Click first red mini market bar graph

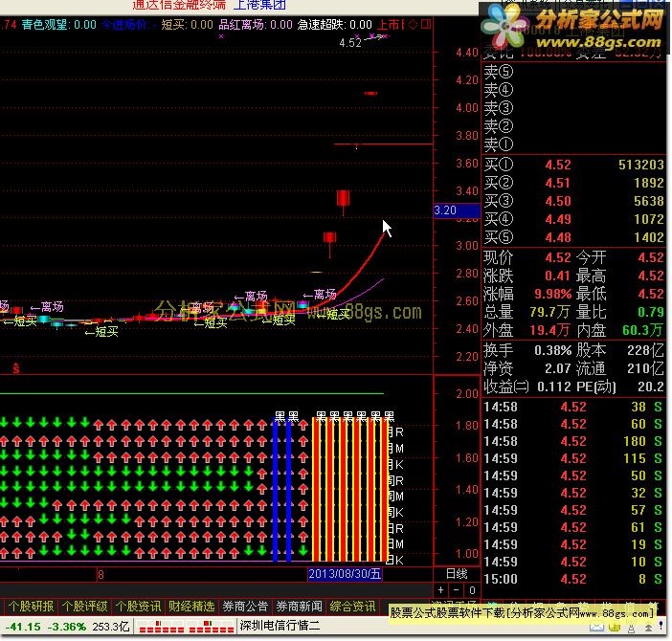(x=161, y=627)
